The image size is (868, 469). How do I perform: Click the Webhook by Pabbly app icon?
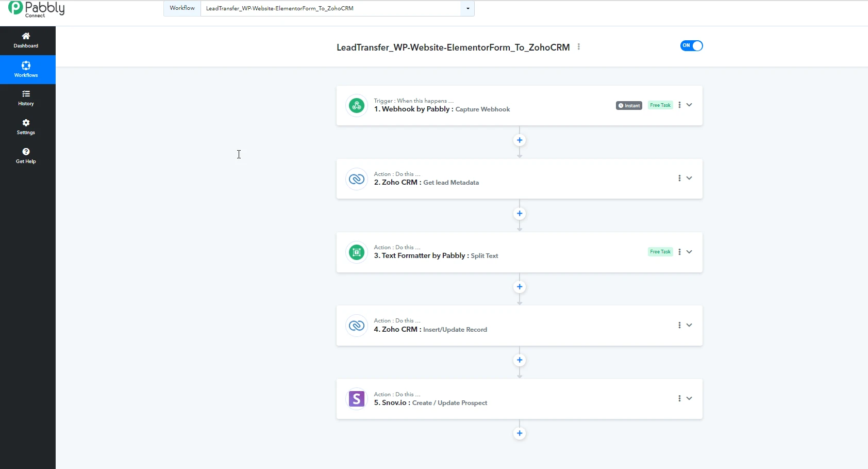pos(357,106)
